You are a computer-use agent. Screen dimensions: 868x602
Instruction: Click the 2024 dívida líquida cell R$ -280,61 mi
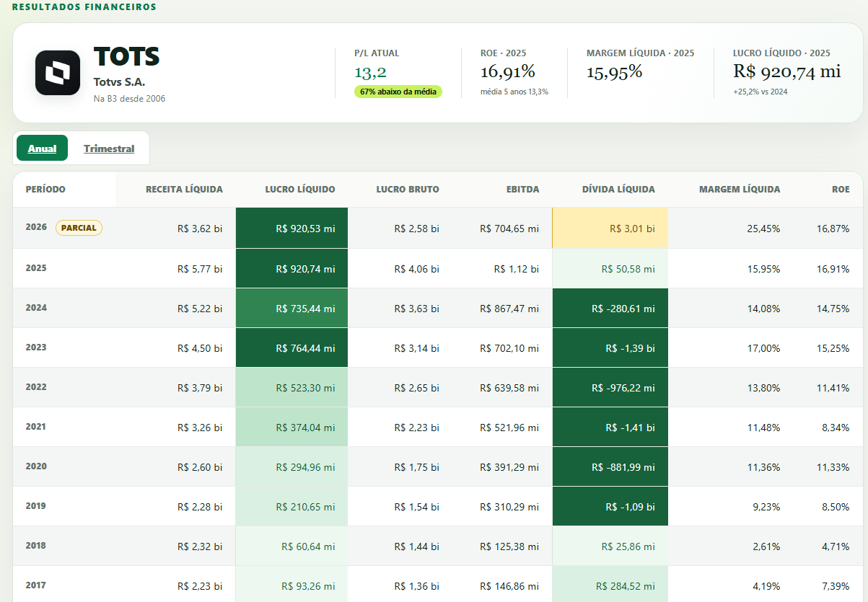(x=610, y=308)
